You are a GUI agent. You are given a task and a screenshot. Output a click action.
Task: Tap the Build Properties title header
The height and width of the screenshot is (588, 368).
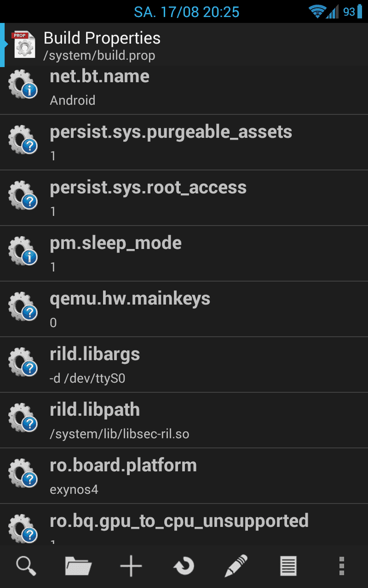tap(102, 38)
